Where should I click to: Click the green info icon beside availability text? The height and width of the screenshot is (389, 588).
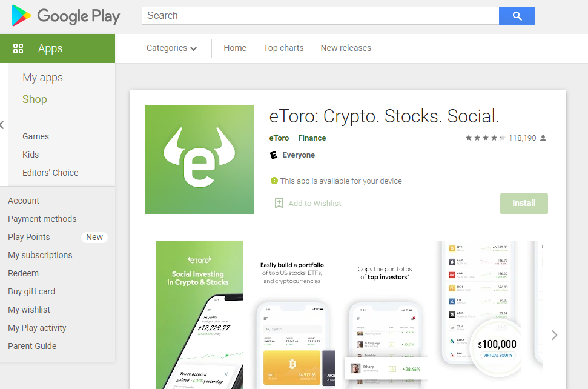click(274, 181)
